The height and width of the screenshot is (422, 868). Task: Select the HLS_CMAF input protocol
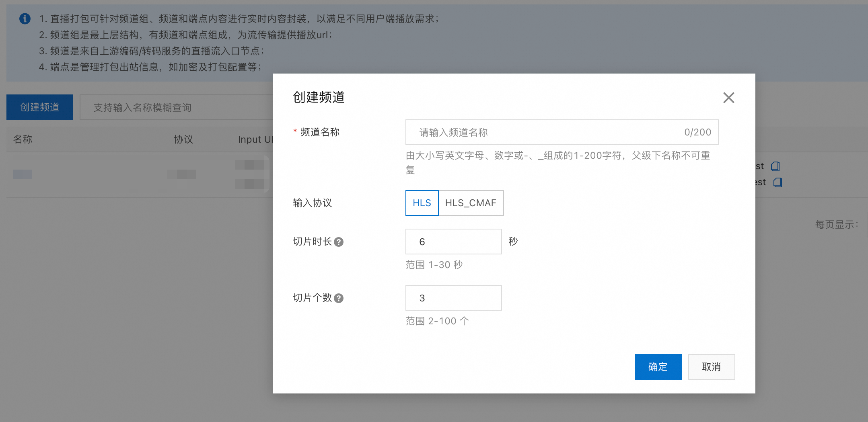click(471, 203)
